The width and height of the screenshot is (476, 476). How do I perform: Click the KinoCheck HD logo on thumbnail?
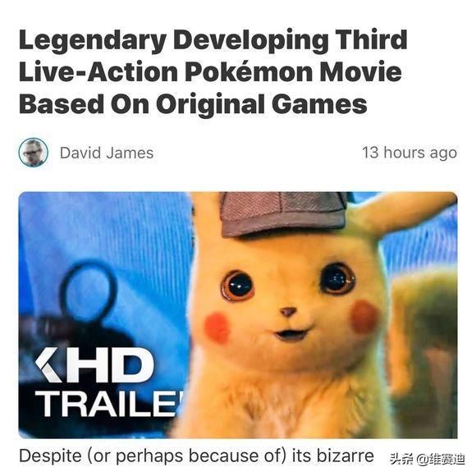94,365
